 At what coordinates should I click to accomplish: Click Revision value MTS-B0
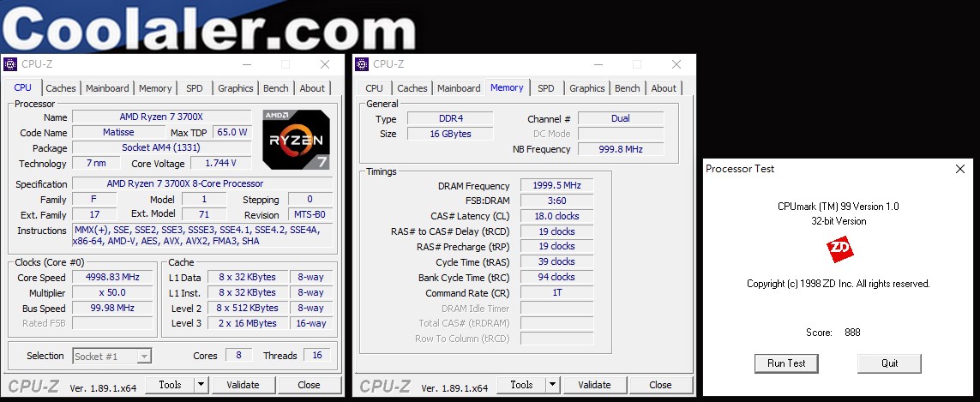pos(310,214)
